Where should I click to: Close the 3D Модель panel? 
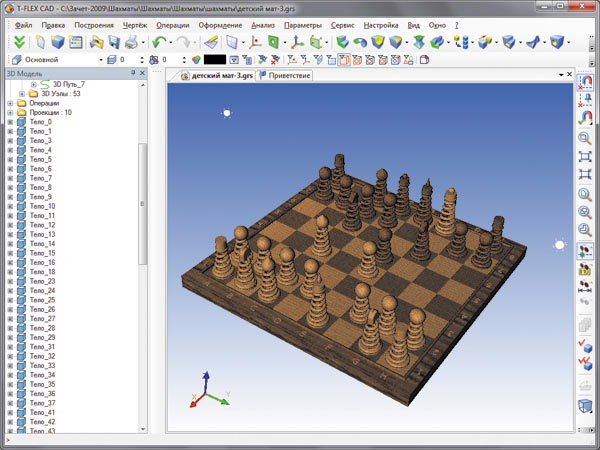coord(142,73)
